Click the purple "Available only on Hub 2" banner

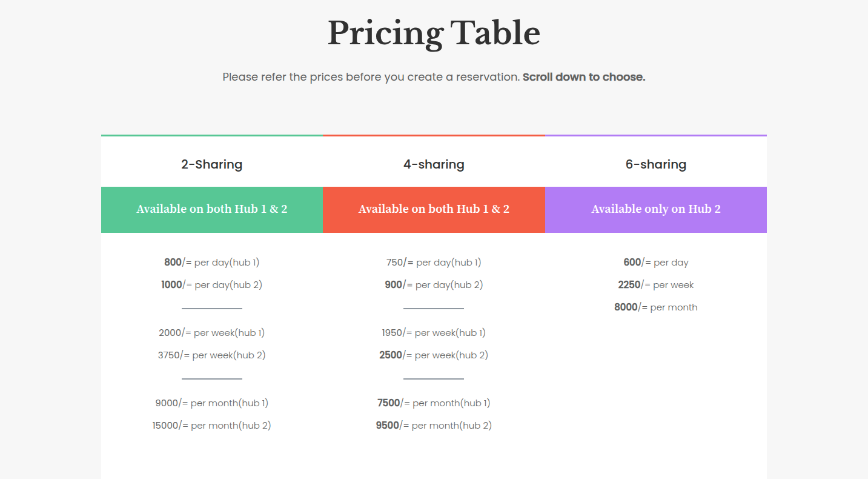point(655,209)
